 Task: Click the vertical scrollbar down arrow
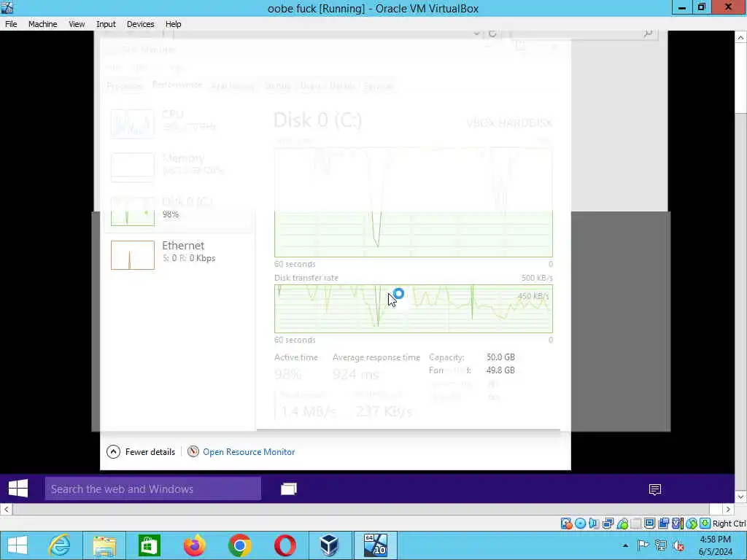(741, 497)
